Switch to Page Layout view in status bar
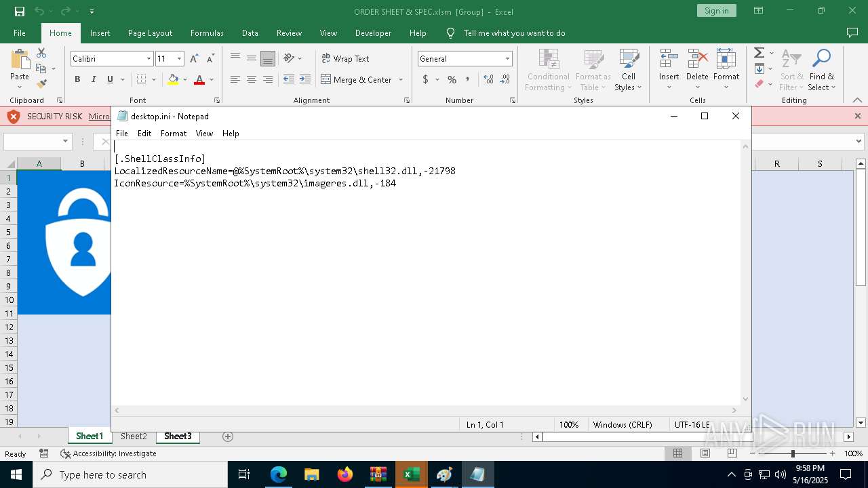Screen dimensions: 868x488 coord(705,453)
